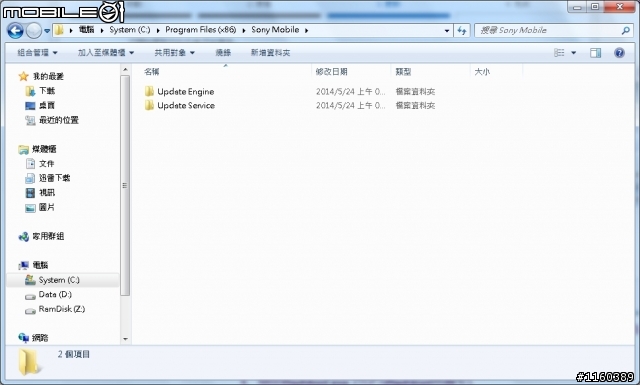The height and width of the screenshot is (385, 640).
Task: Click the magnifier search icon
Action: (625, 30)
